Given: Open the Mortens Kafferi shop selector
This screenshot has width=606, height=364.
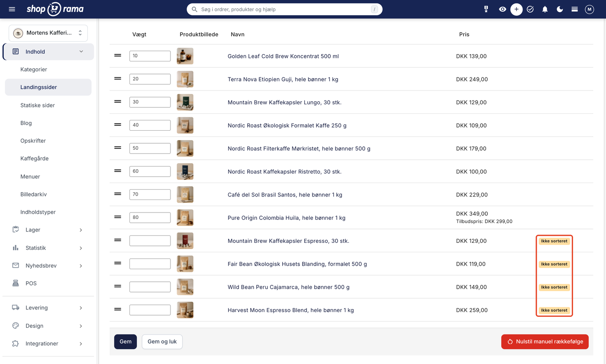Looking at the screenshot, I should coord(48,33).
